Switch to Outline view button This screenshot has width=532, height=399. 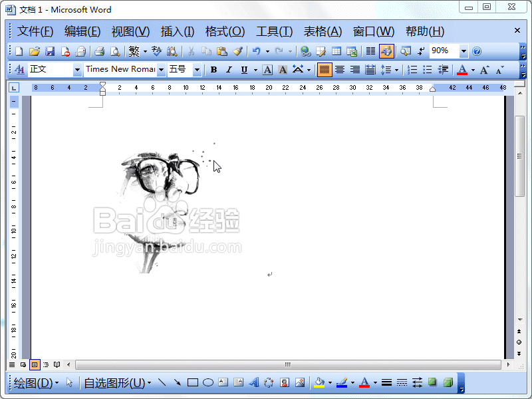(45, 364)
